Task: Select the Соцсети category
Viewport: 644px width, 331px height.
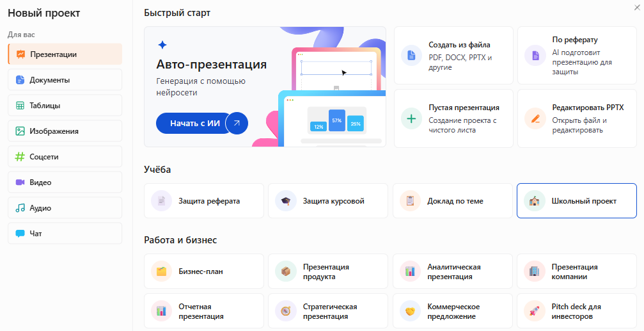Action: (x=65, y=157)
